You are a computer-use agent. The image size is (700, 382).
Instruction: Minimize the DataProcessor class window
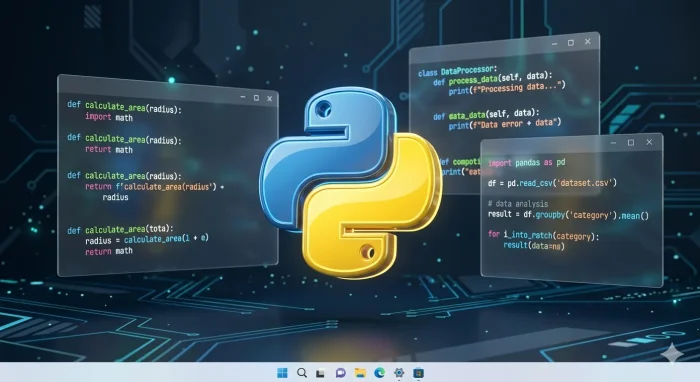click(x=554, y=44)
